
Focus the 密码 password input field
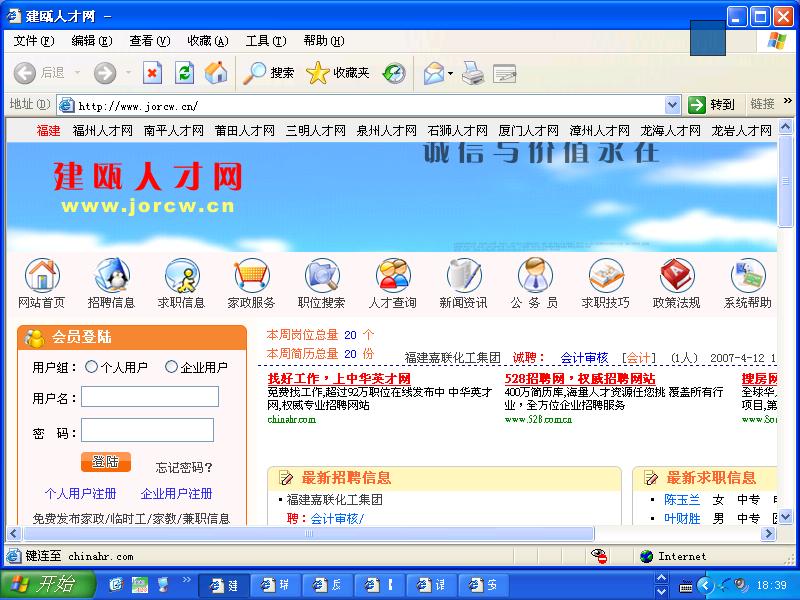pos(147,430)
